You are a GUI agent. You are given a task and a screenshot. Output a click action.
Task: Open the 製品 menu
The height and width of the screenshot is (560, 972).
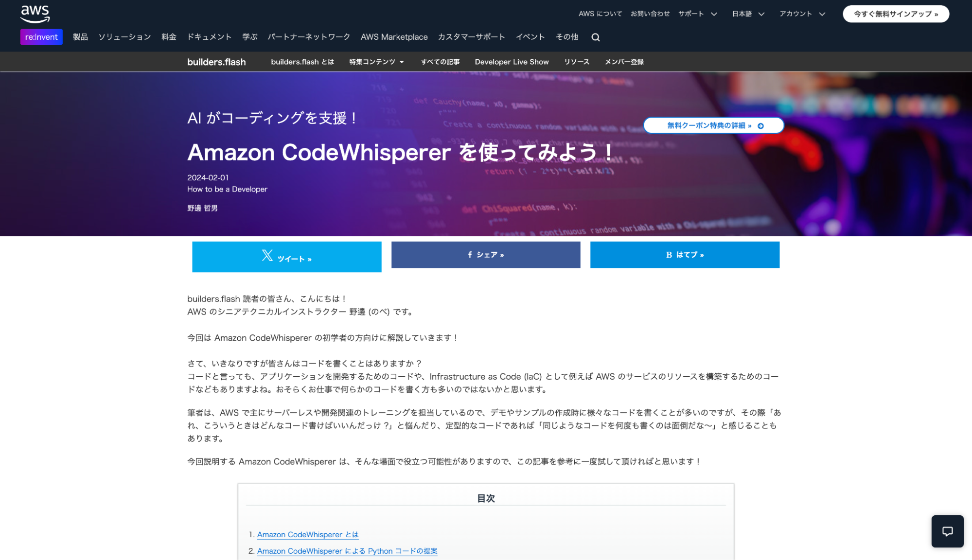pyautogui.click(x=80, y=37)
